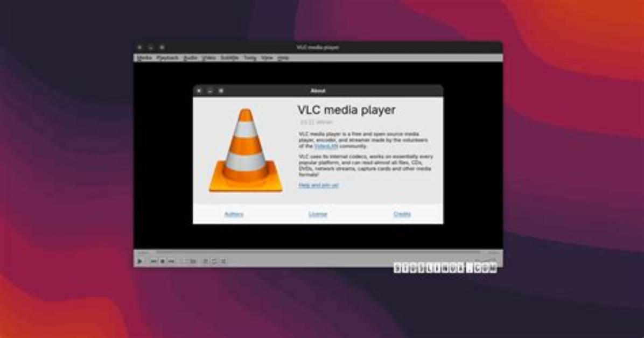Viewport: 644px width, 338px height.
Task: Click the 'VLC media player' heading in About
Action: point(347,110)
